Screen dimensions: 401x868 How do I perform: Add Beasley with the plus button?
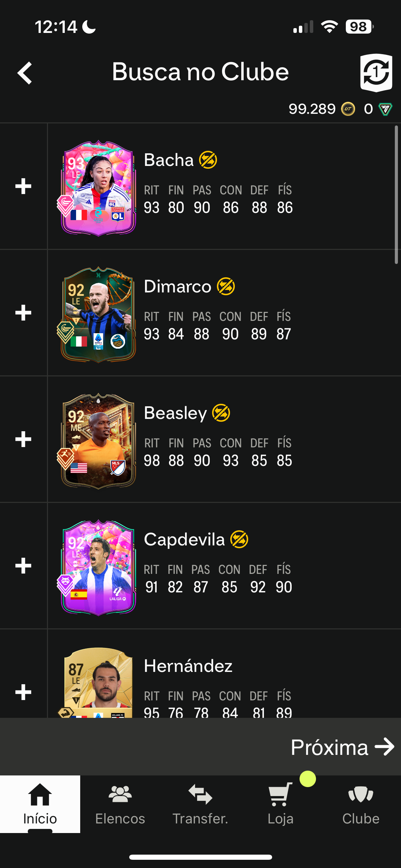click(x=23, y=439)
